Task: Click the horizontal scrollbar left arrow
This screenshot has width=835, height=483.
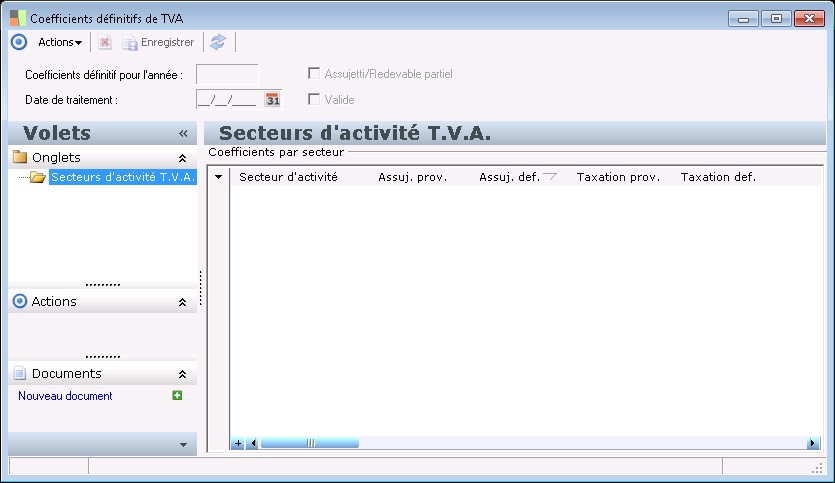Action: click(253, 443)
